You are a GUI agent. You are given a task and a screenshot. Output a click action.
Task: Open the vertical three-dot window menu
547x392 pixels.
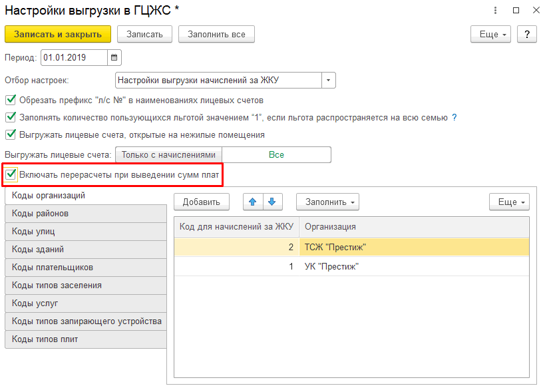click(x=495, y=11)
